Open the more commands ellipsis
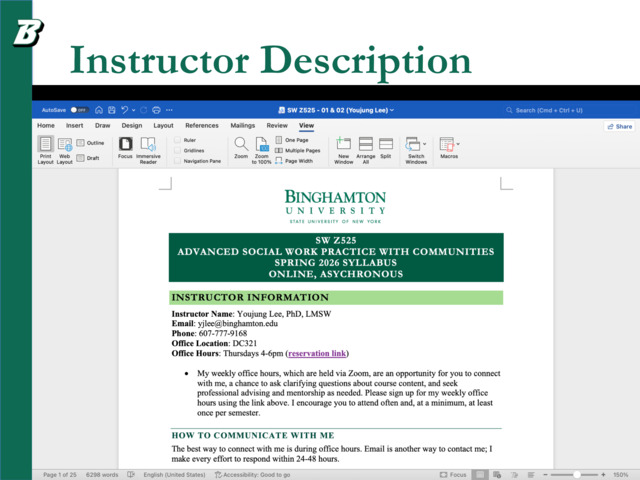This screenshot has height=480, width=640. click(169, 110)
